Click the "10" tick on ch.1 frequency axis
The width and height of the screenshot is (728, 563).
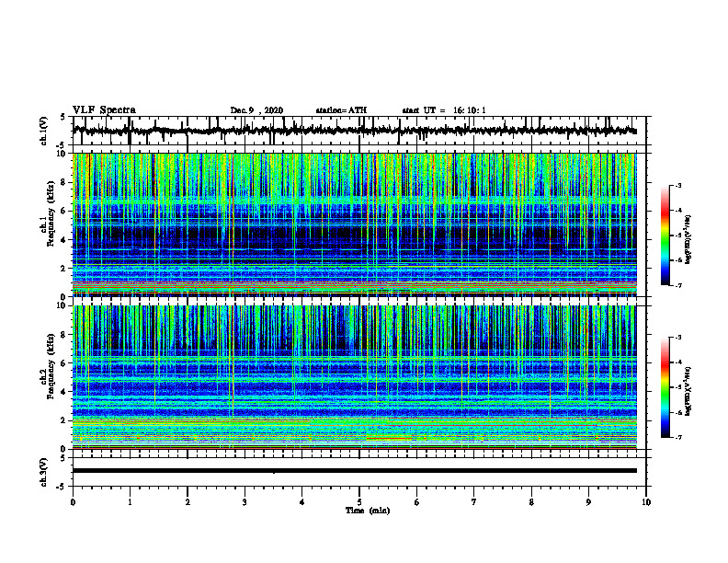[62, 154]
